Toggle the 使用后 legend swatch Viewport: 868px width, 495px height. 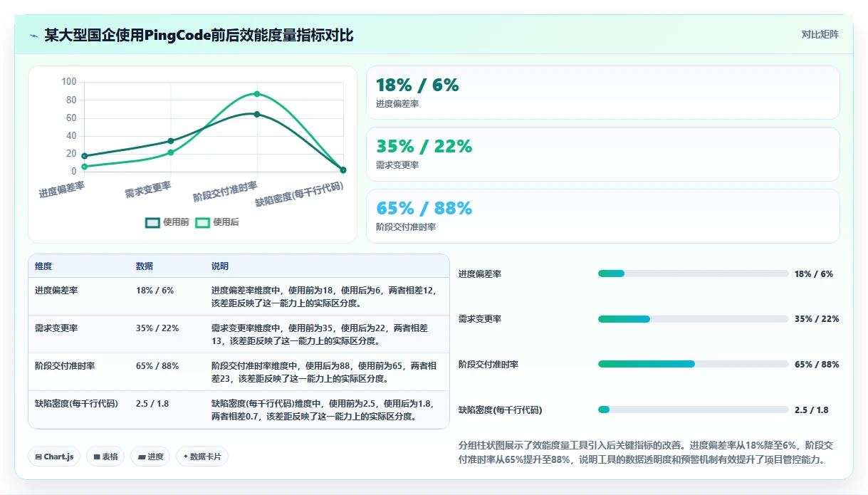tap(202, 222)
